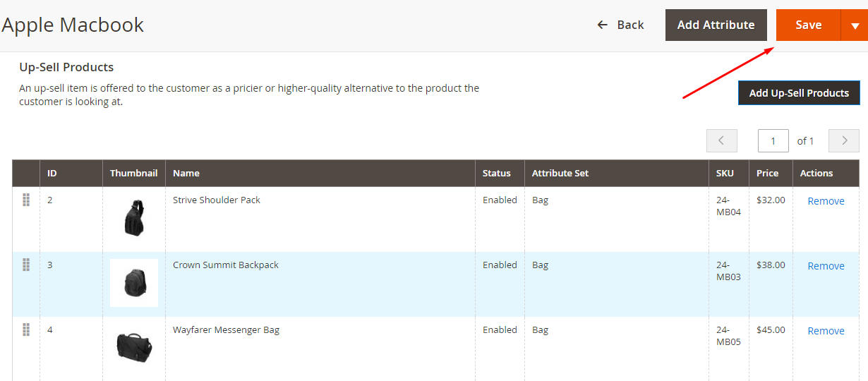Click the page number input field
The height and width of the screenshot is (381, 868).
(x=773, y=140)
